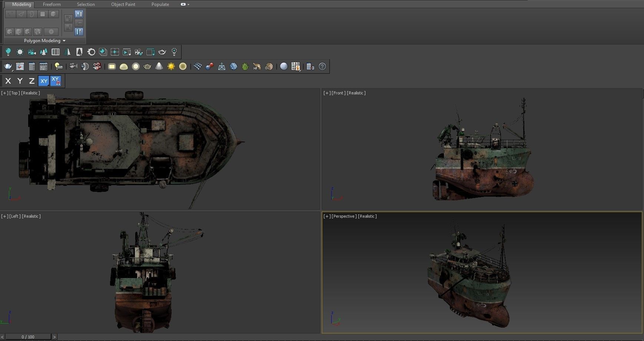Switch to the Freeform ribbon tab
This screenshot has height=341, width=644.
pos(52,4)
